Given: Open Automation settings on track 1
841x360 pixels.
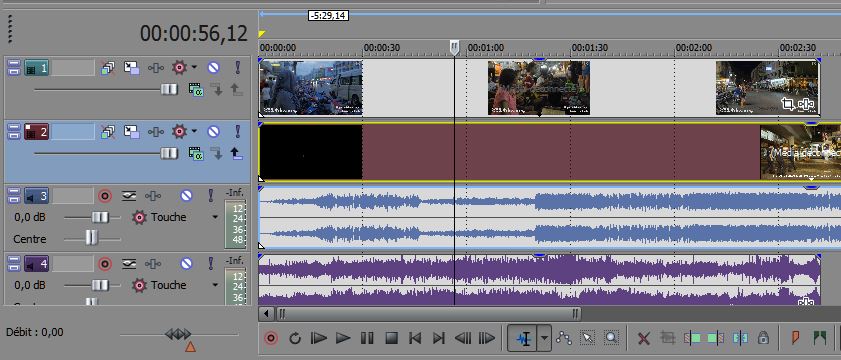Looking at the screenshot, I should pyautogui.click(x=156, y=68).
